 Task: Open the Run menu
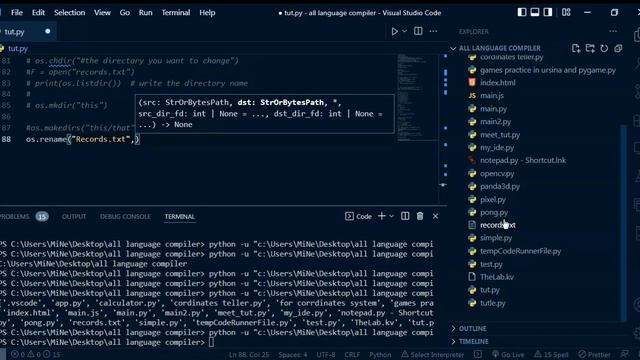pyautogui.click(x=145, y=13)
